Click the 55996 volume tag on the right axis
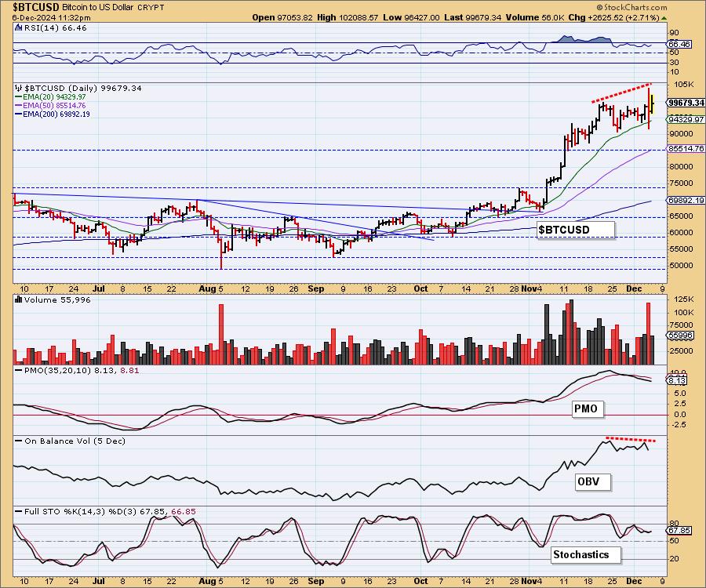Screen dimensions: 706x588 point(680,336)
